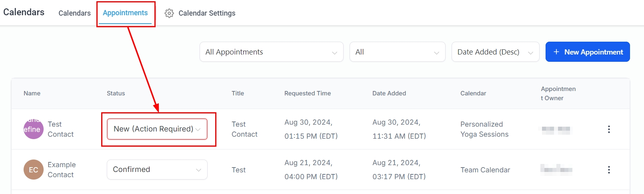
Task: Switch to the Calendars tab
Action: click(x=74, y=13)
